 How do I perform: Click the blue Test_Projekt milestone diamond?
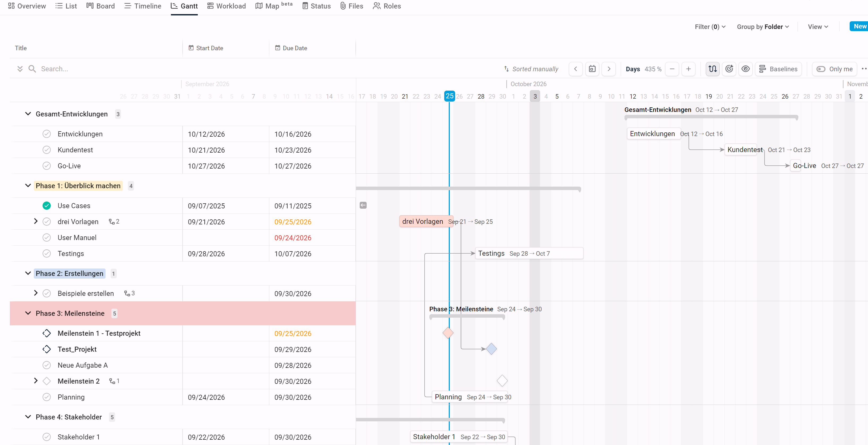[x=491, y=349]
